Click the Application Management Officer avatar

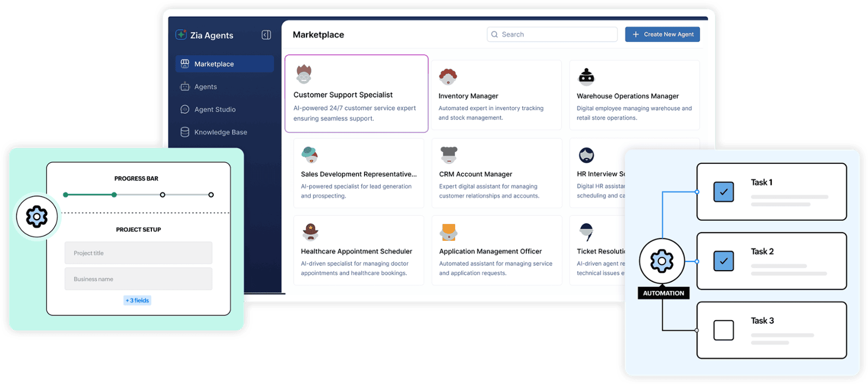(449, 232)
